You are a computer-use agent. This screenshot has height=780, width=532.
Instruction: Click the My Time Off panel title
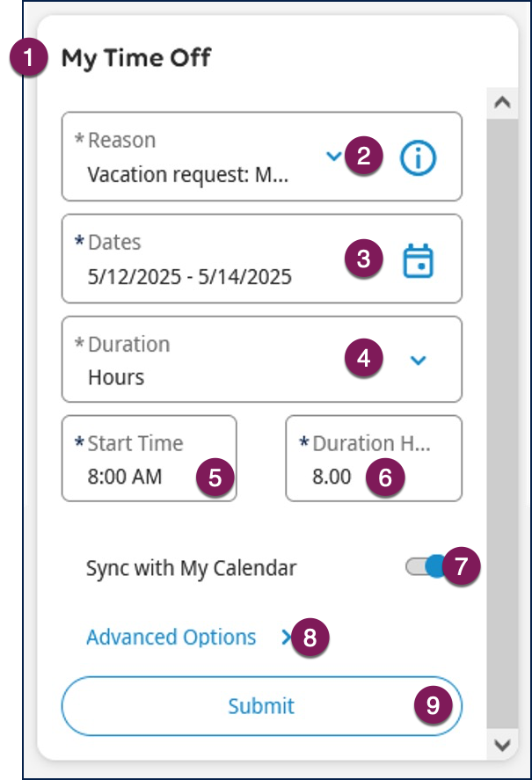[x=135, y=59]
